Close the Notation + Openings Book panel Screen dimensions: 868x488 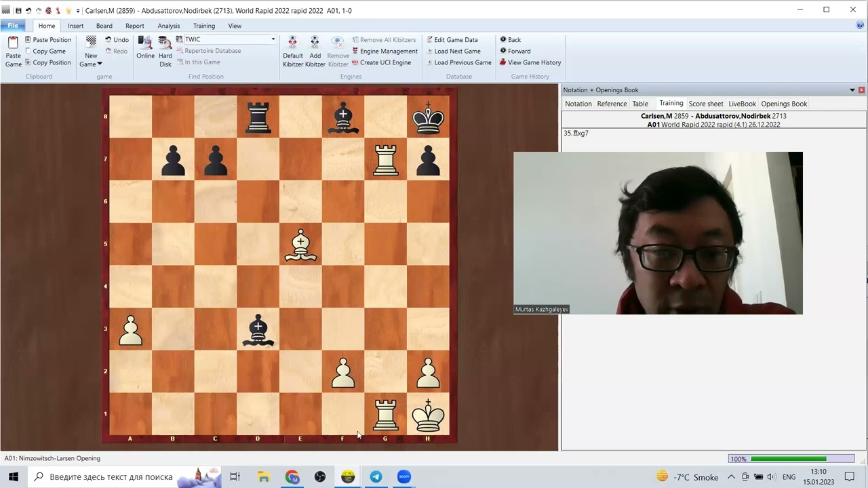point(862,90)
